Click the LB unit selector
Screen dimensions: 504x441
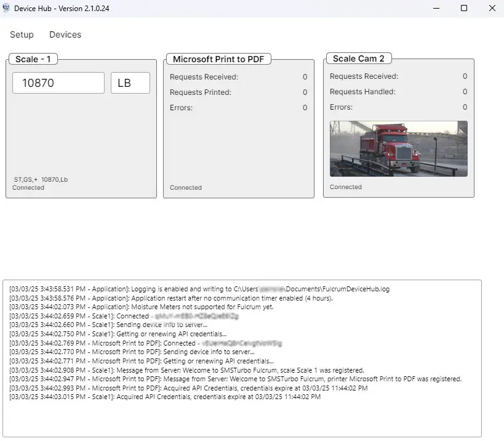130,82
